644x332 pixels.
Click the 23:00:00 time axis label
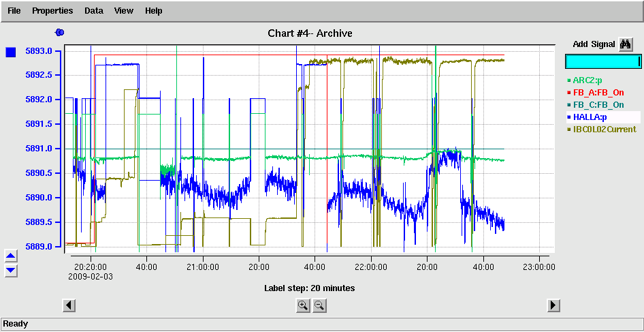point(539,267)
